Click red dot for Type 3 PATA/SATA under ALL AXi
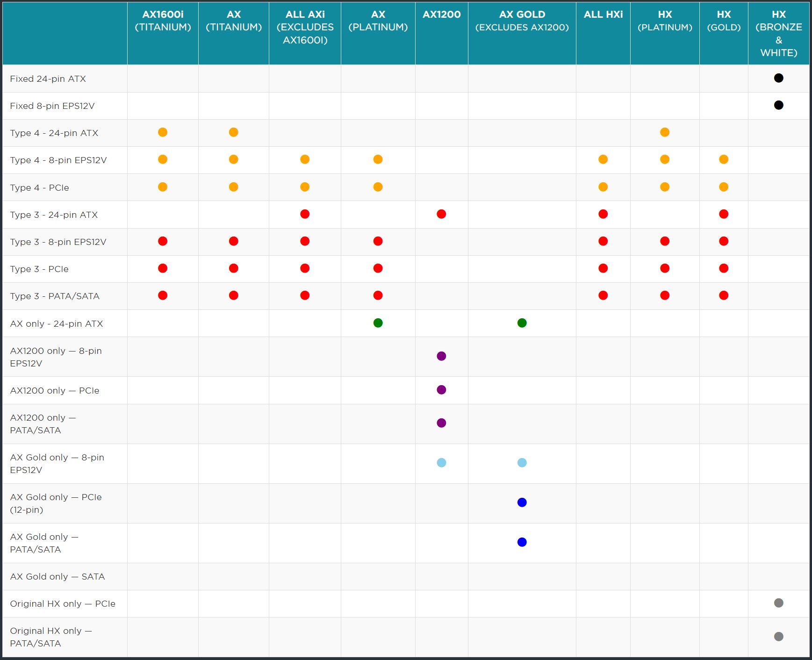 (x=305, y=295)
